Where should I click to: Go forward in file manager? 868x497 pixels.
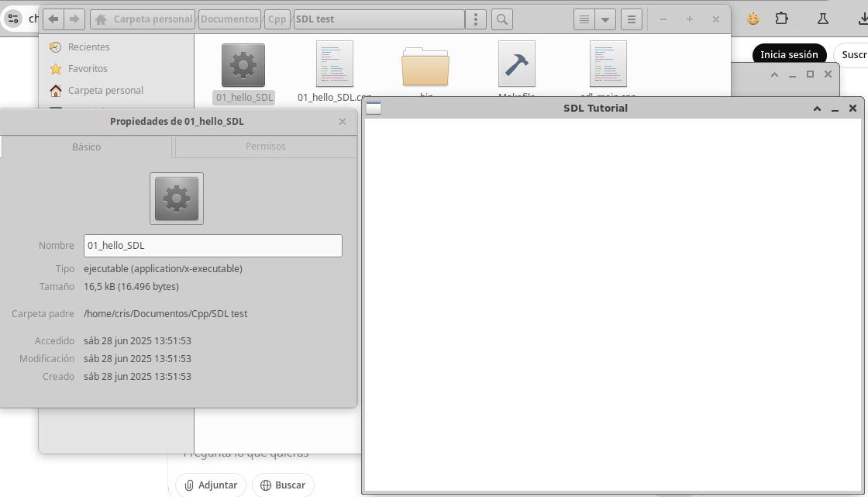74,19
